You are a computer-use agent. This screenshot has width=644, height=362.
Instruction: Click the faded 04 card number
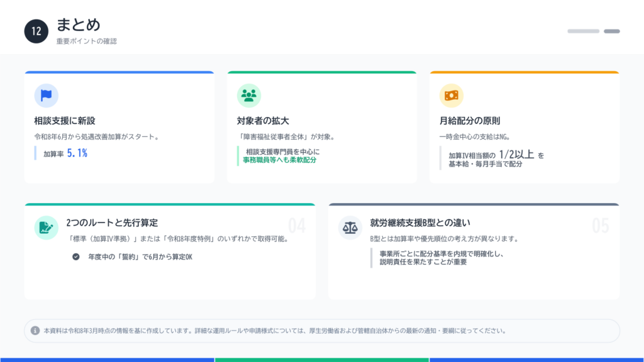(x=296, y=225)
